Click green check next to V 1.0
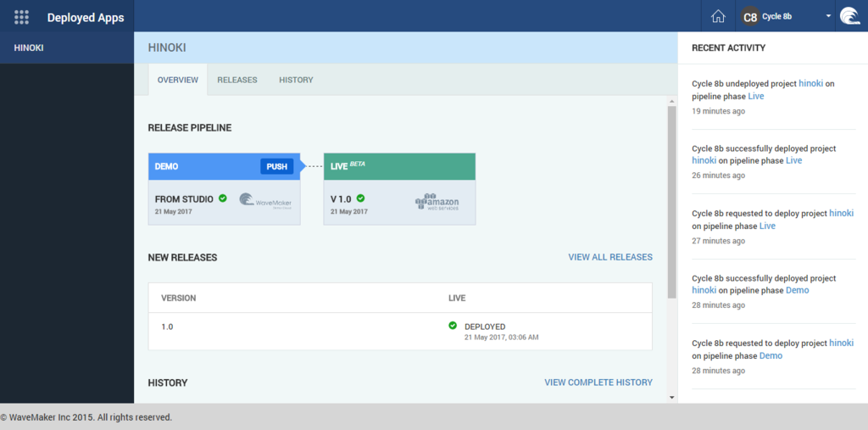The image size is (868, 430). tap(360, 198)
